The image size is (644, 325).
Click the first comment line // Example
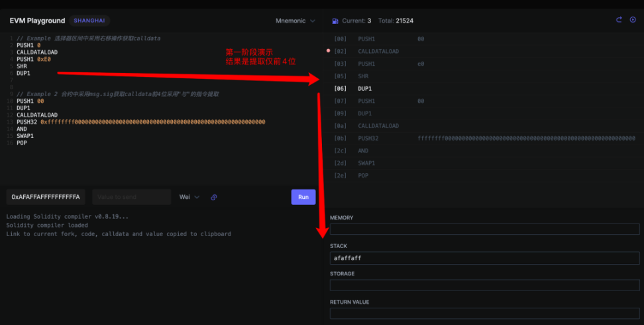(x=88, y=38)
